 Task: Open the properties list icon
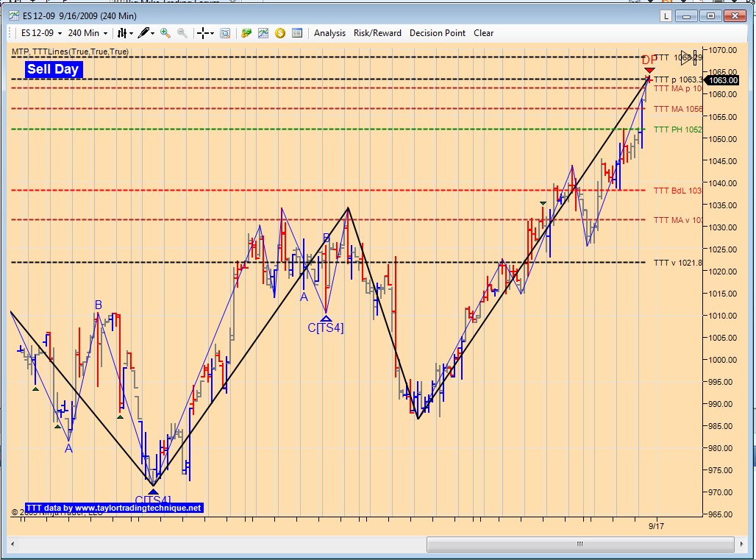click(297, 33)
